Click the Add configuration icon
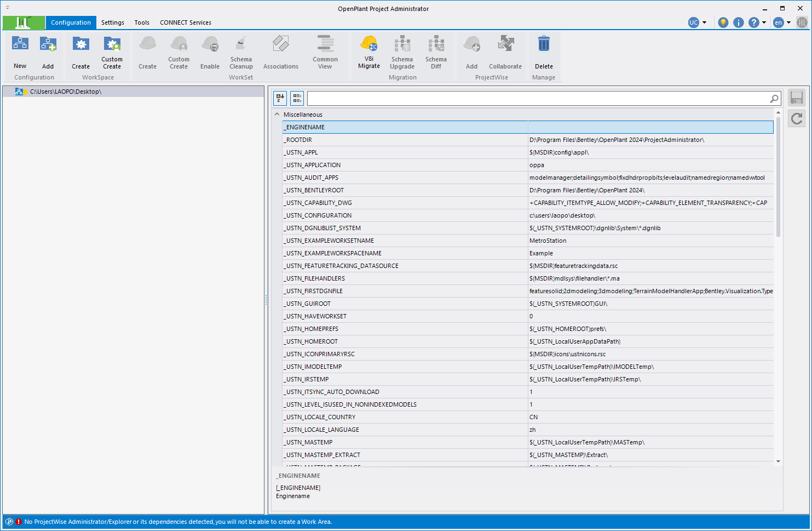 pyautogui.click(x=48, y=44)
